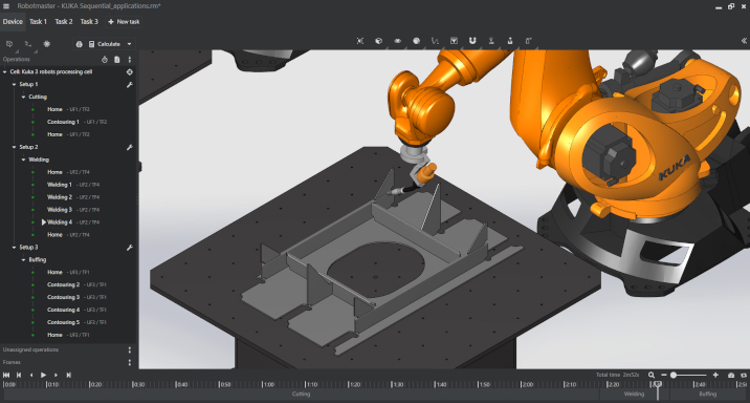Select the Contouring 2 operation

(63, 284)
